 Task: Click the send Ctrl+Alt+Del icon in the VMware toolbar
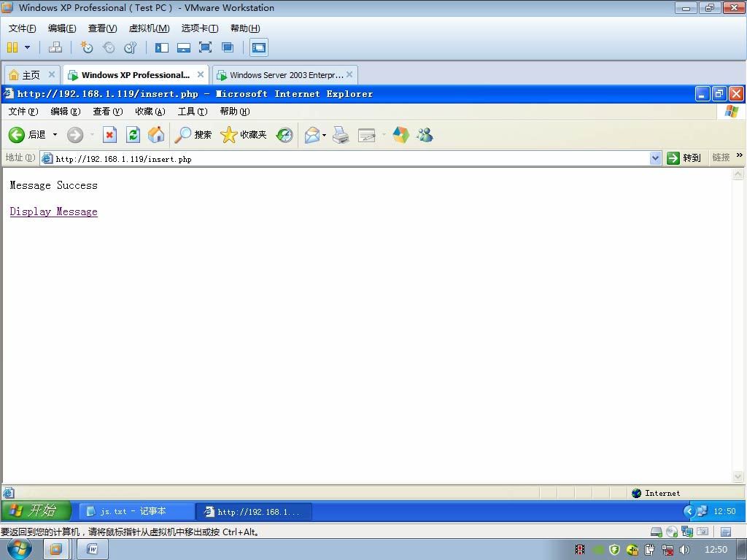click(x=55, y=47)
